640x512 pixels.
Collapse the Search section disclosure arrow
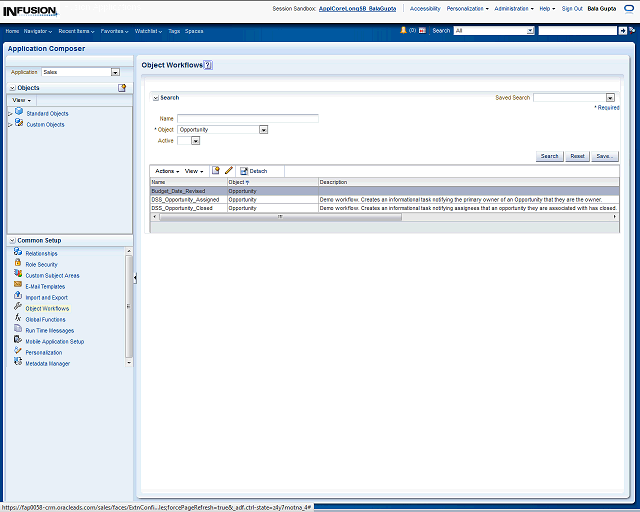click(x=155, y=98)
